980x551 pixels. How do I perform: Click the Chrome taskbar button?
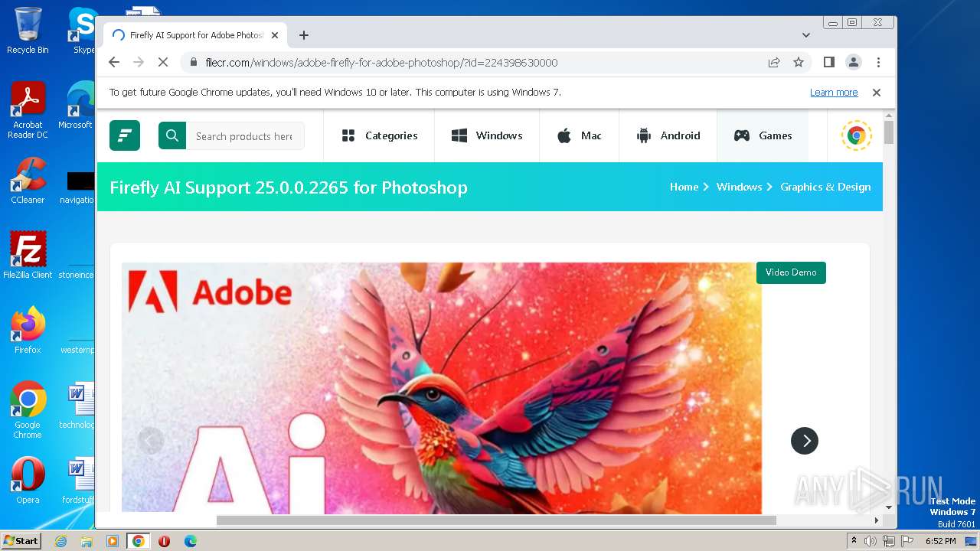[x=139, y=541]
